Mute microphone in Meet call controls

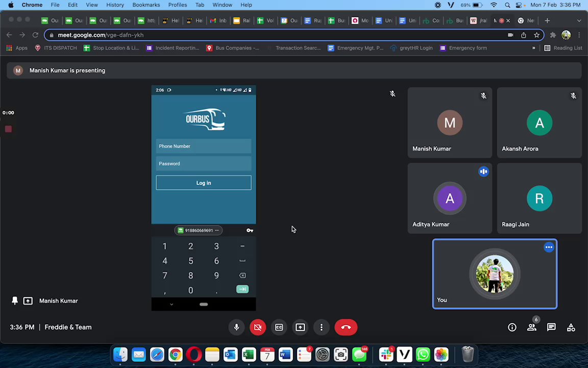click(237, 327)
